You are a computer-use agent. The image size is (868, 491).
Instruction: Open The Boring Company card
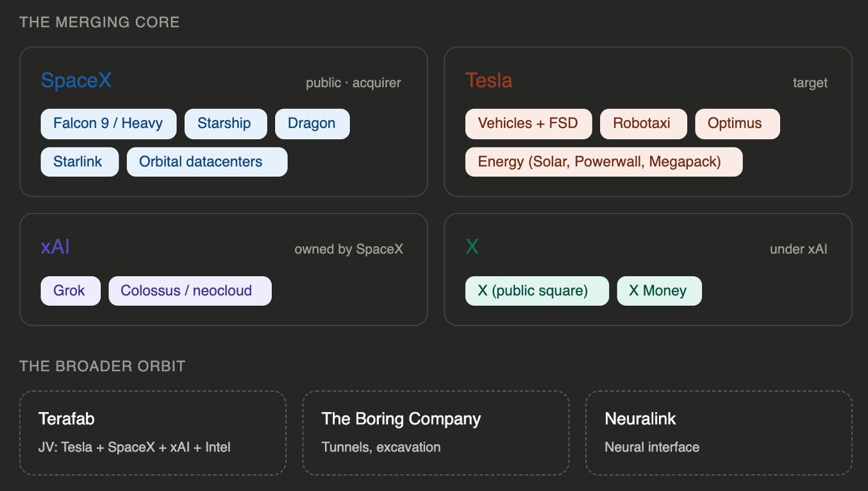436,433
